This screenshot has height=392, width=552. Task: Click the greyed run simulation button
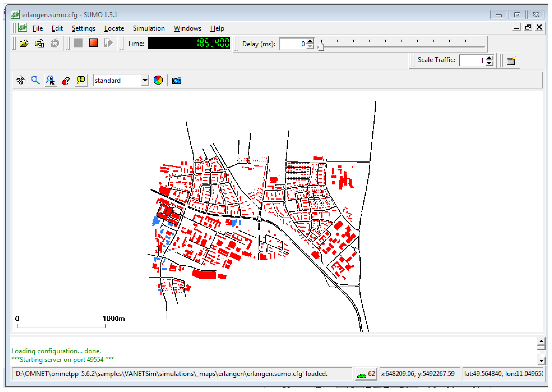pyautogui.click(x=78, y=43)
